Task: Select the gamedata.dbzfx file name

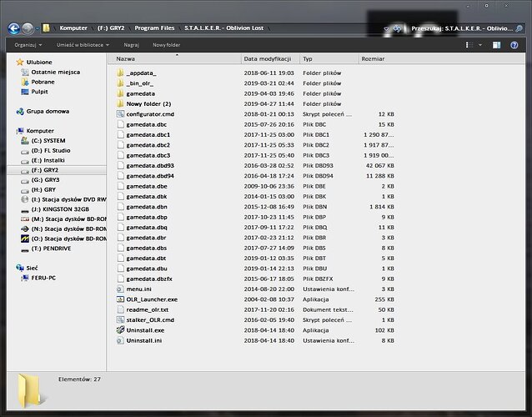Action: [149, 279]
